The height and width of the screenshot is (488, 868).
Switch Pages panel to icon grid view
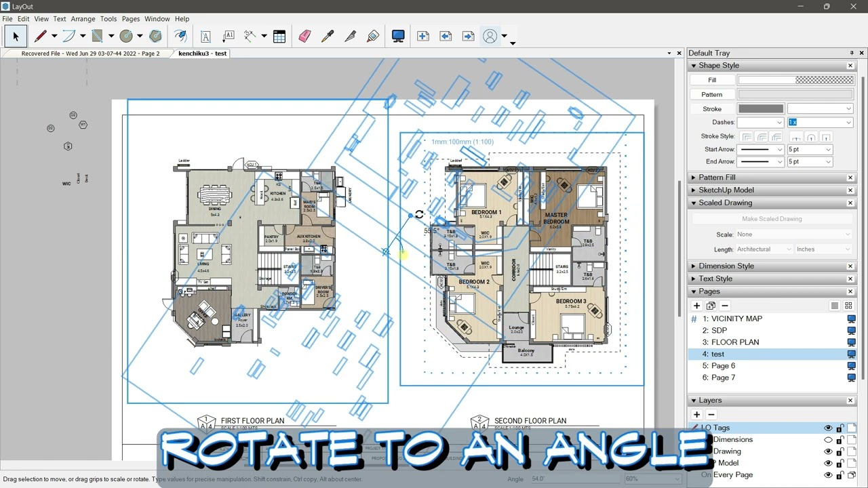(849, 306)
